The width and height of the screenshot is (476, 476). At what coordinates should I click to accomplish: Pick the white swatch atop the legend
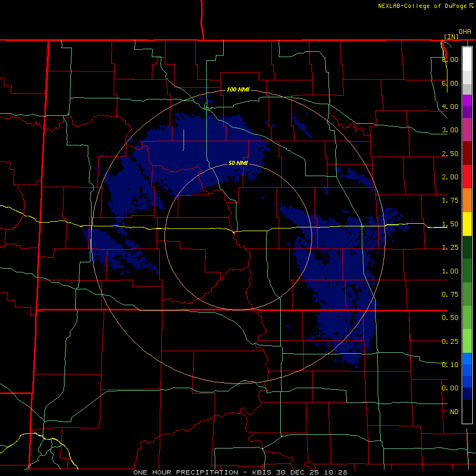[467, 59]
